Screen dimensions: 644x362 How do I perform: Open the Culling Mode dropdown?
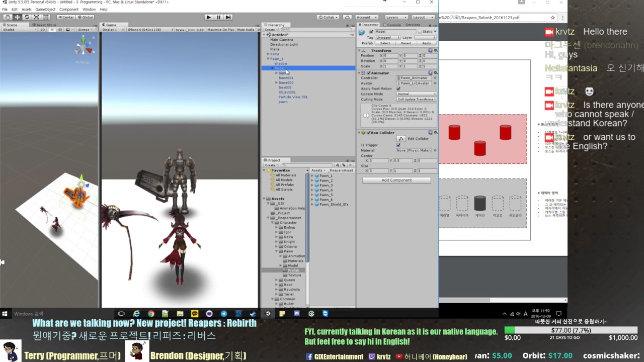416,99
